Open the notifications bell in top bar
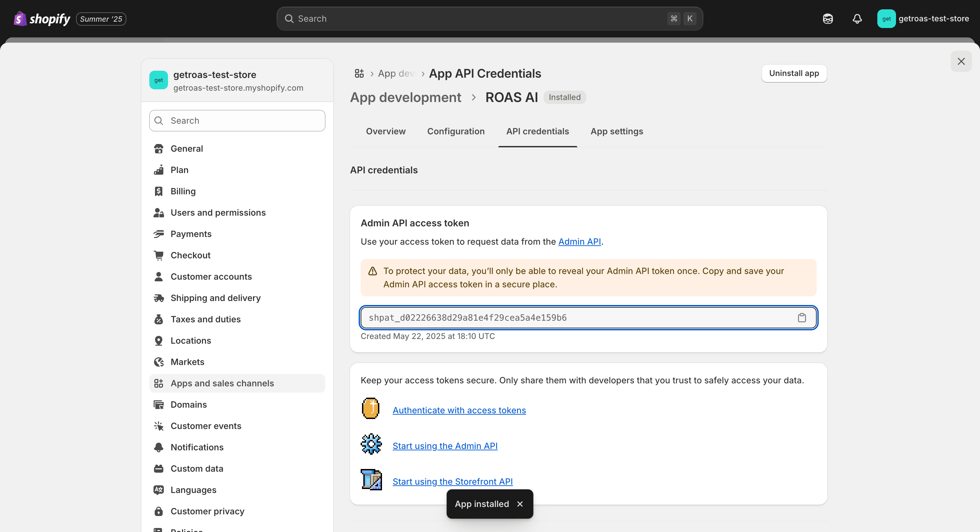Image resolution: width=980 pixels, height=532 pixels. click(x=857, y=19)
